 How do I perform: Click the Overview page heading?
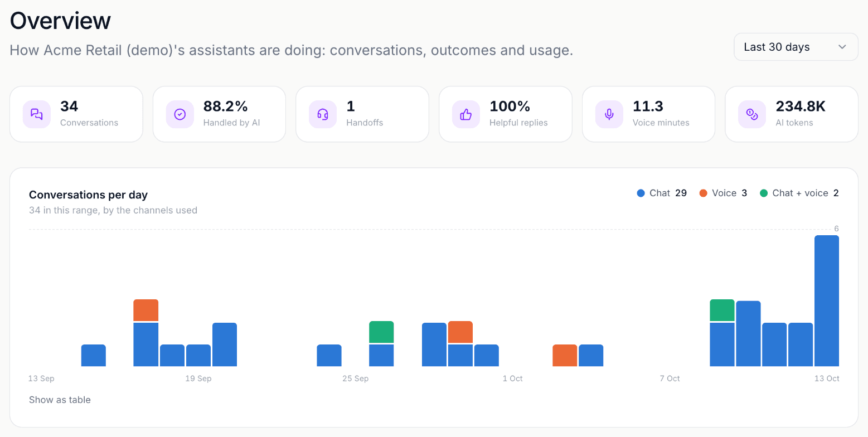60,21
